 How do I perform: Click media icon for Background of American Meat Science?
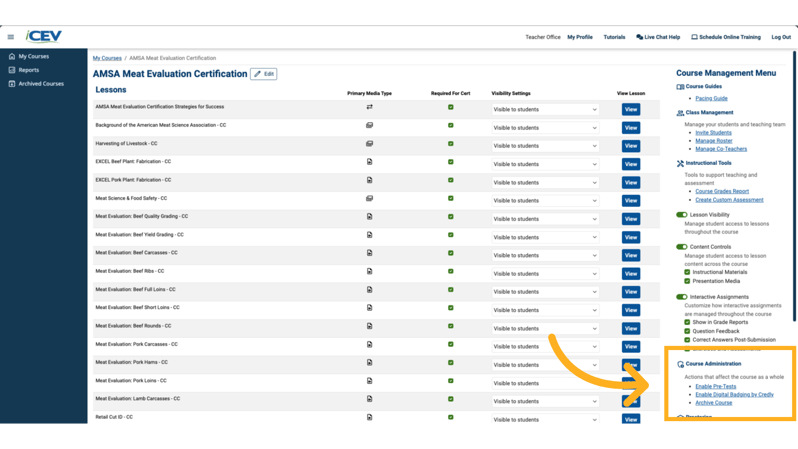click(369, 125)
